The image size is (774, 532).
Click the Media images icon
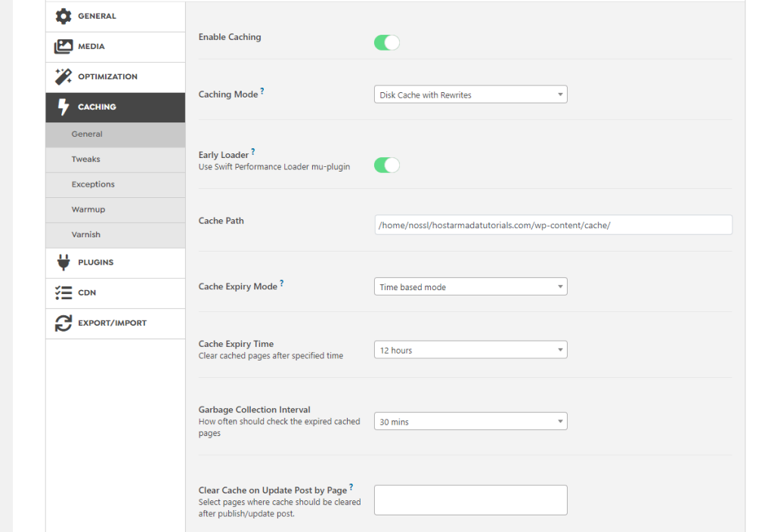[63, 46]
